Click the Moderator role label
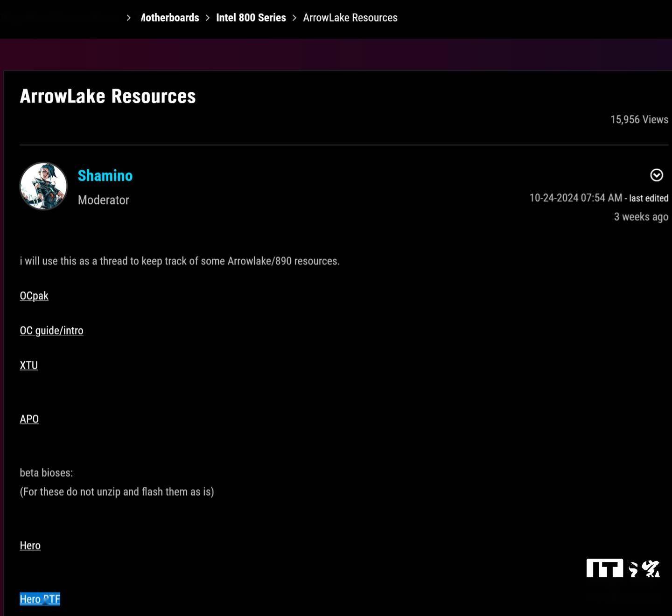 pyautogui.click(x=103, y=200)
